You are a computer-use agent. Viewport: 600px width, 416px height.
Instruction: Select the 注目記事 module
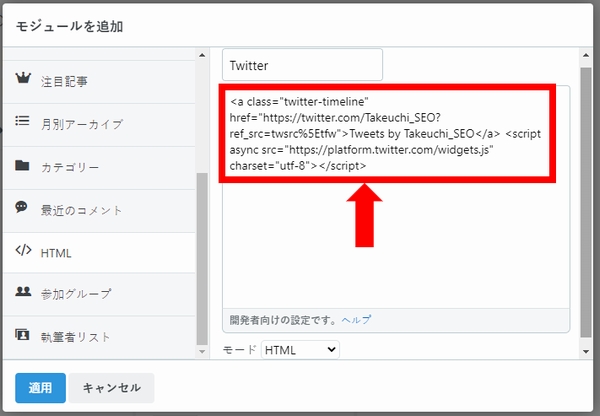(x=99, y=82)
